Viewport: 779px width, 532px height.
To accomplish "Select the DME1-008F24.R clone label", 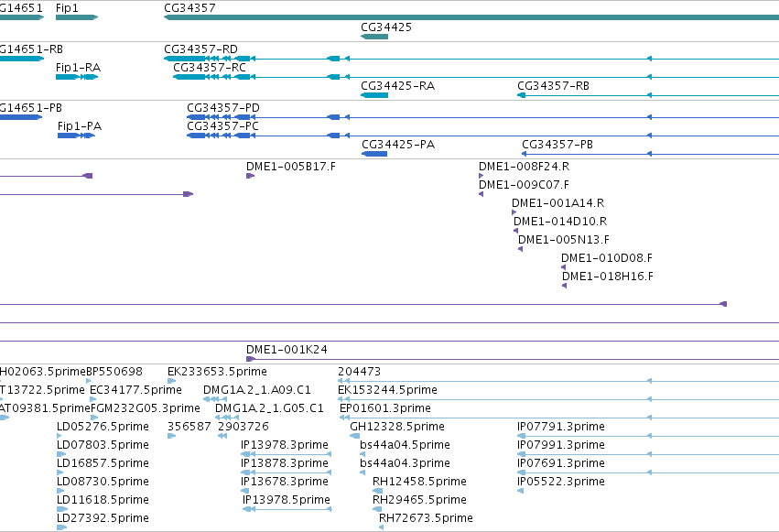I will point(525,167).
